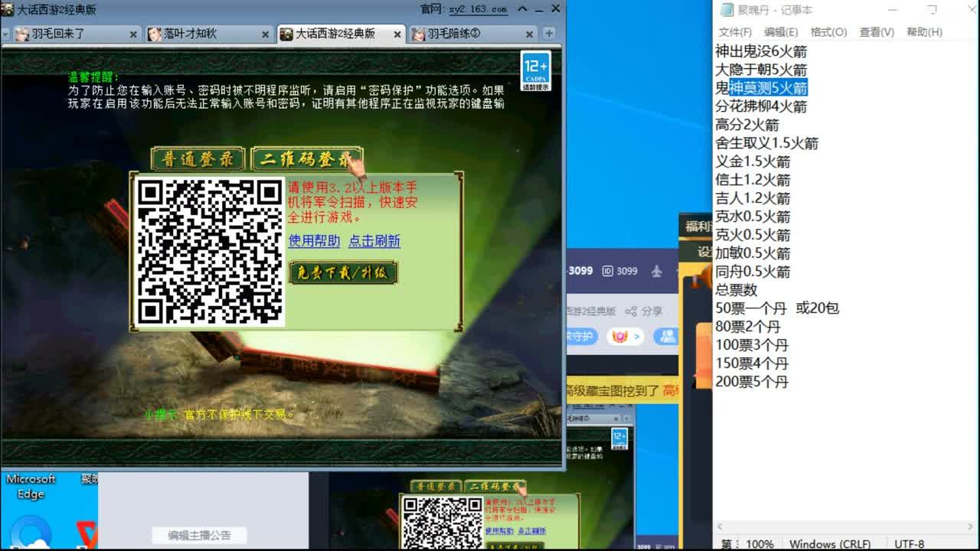Click the line 大隐于朝5火箭
Image resolution: width=980 pixels, height=551 pixels.
tap(761, 70)
